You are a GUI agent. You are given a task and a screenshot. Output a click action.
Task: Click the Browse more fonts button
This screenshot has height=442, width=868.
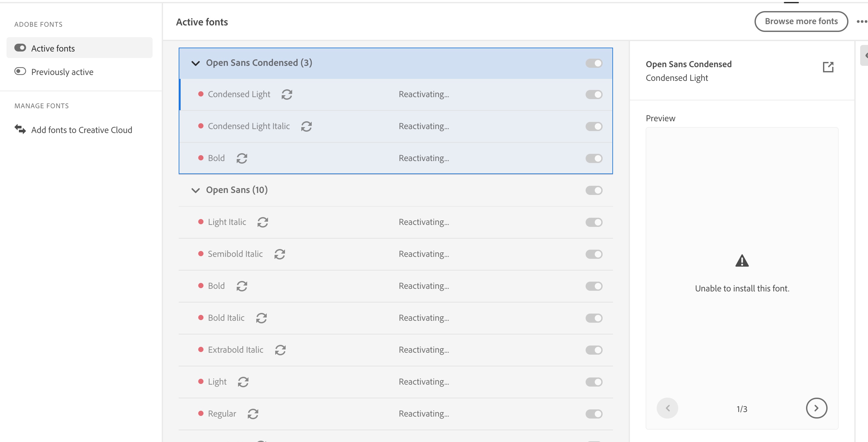click(801, 21)
